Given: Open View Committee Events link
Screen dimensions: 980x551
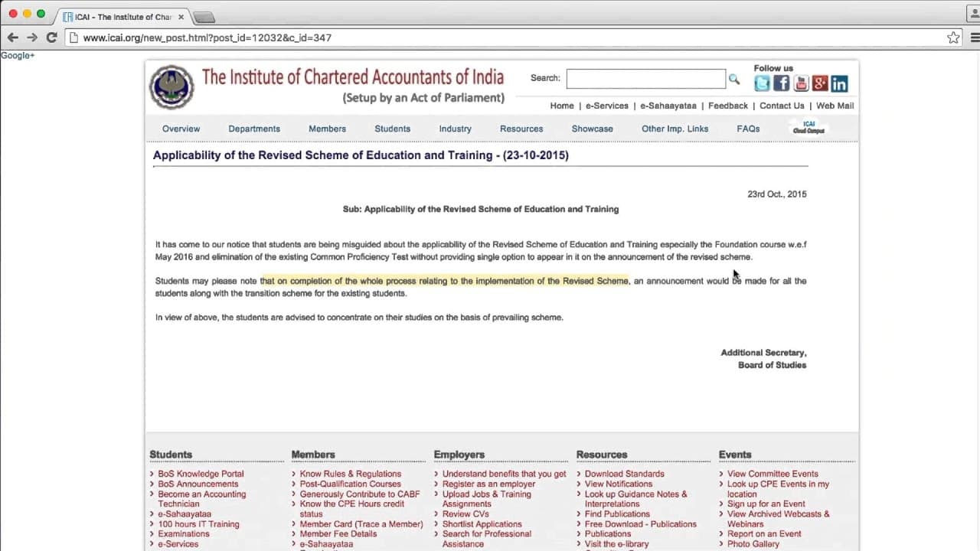Looking at the screenshot, I should point(773,474).
